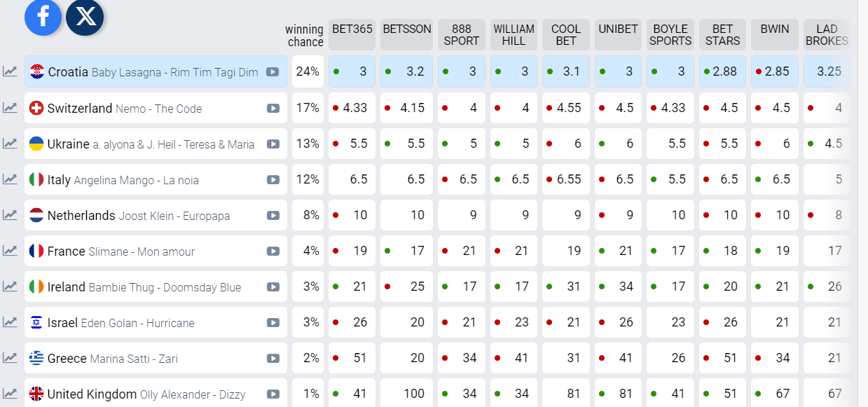Click the Unibet column header

coord(618,29)
